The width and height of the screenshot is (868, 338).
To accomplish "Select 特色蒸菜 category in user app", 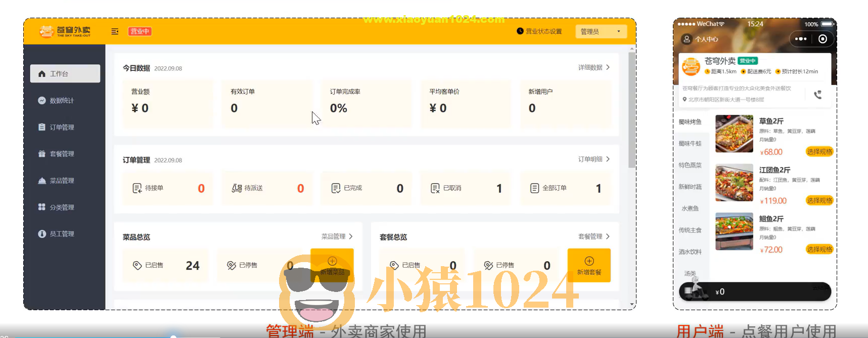I will pos(690,165).
